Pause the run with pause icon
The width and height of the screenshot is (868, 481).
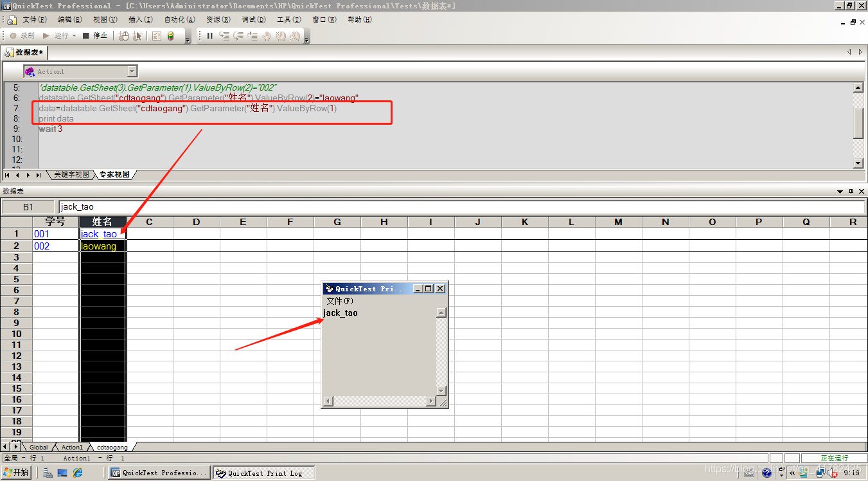pyautogui.click(x=210, y=36)
